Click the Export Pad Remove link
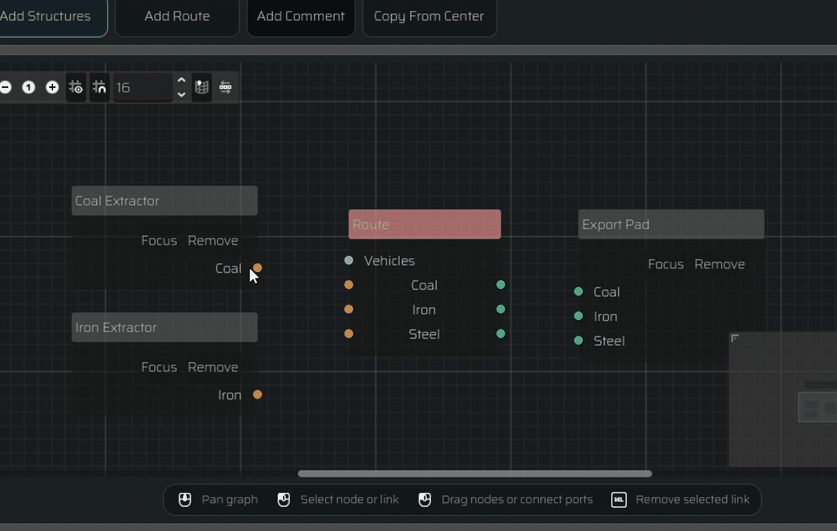Viewport: 837px width, 531px height. pyautogui.click(x=720, y=264)
